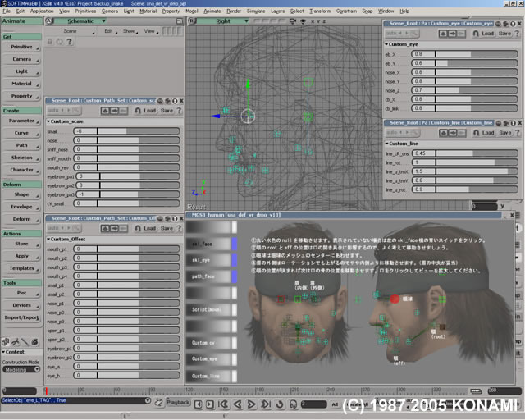Click the keyboard icon right of the timeline
525x420 pixels.
[x=476, y=391]
